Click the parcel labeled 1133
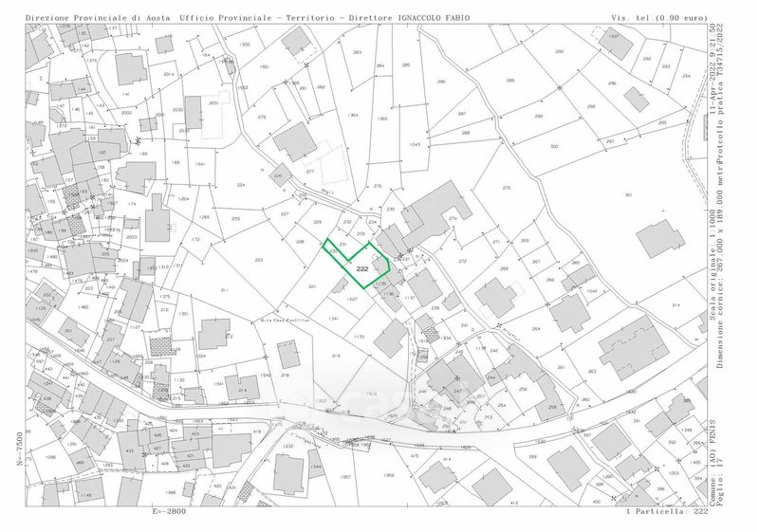Viewport: 759px width, 532px height. coord(359,337)
